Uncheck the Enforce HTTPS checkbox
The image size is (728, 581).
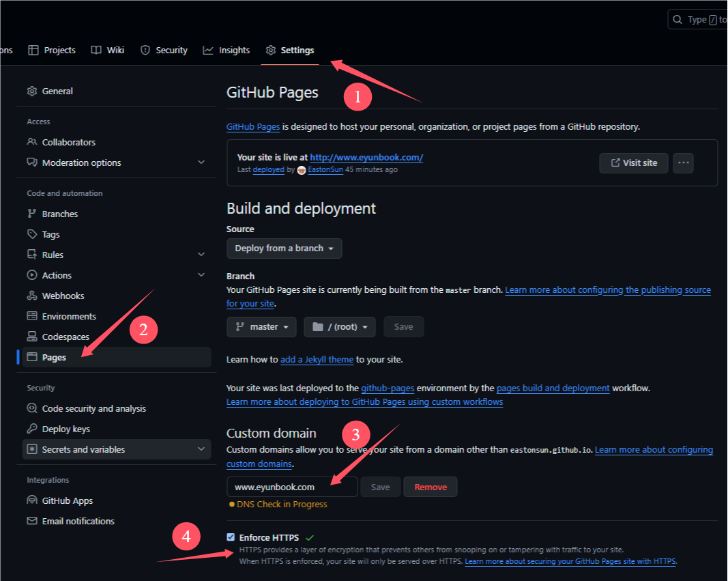[x=231, y=537]
